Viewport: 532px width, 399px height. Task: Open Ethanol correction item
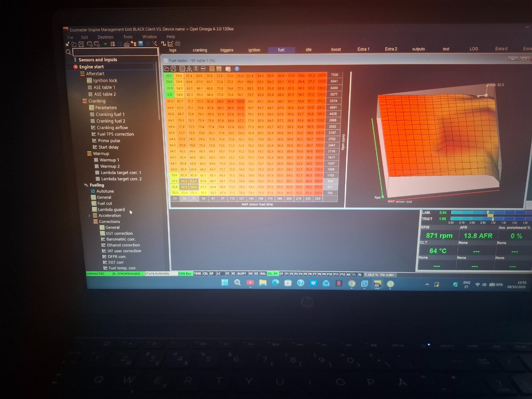tap(123, 245)
